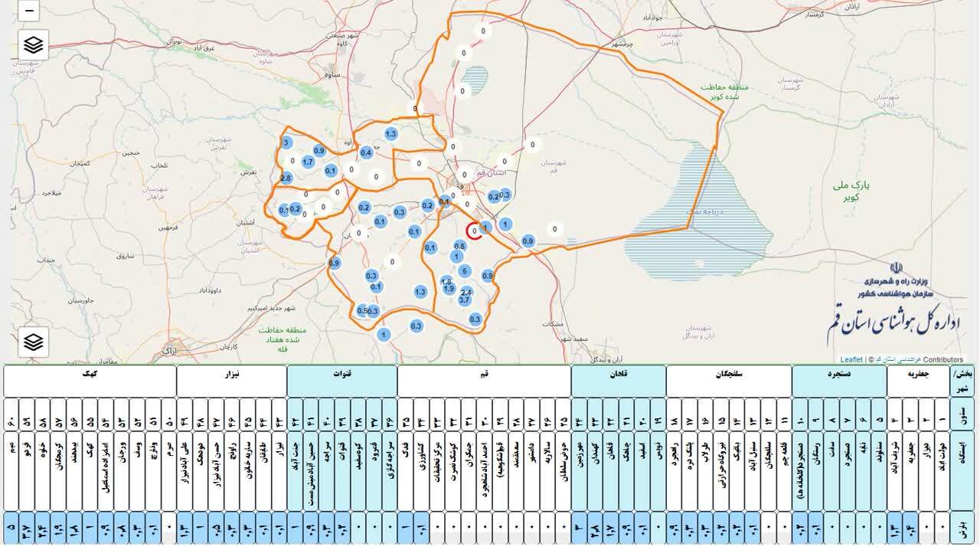Click the rainfall marker labeled 0.4
The height and width of the screenshot is (547, 980).
[366, 152]
